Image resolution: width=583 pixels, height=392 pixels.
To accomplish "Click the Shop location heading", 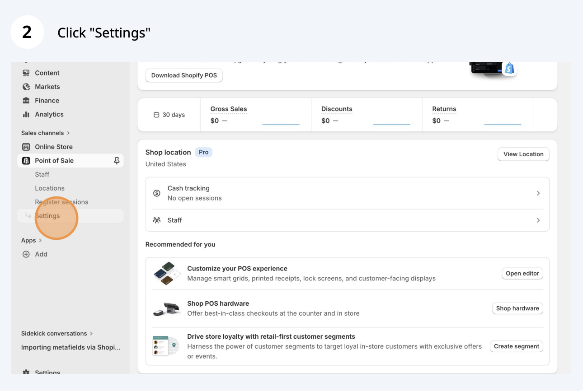I will (168, 152).
